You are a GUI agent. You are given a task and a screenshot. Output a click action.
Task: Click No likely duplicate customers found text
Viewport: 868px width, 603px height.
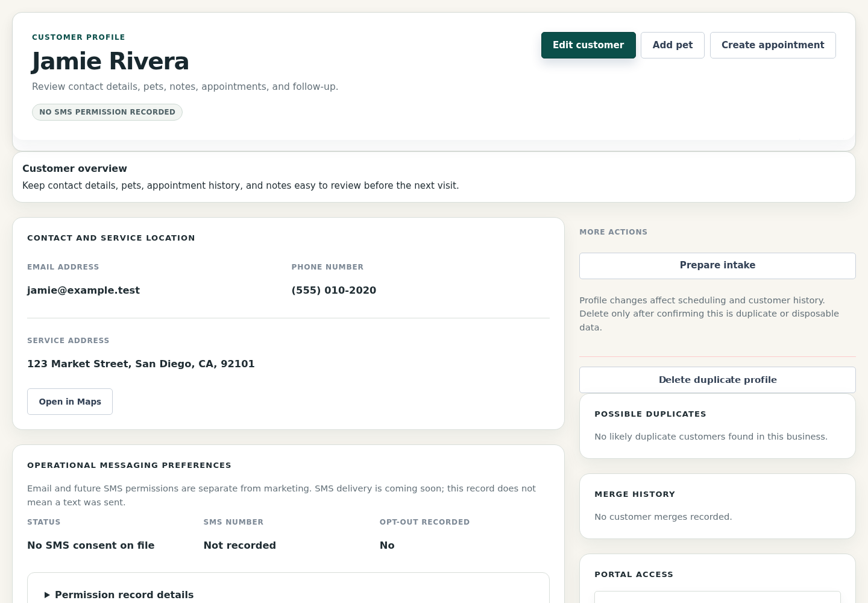(x=711, y=437)
